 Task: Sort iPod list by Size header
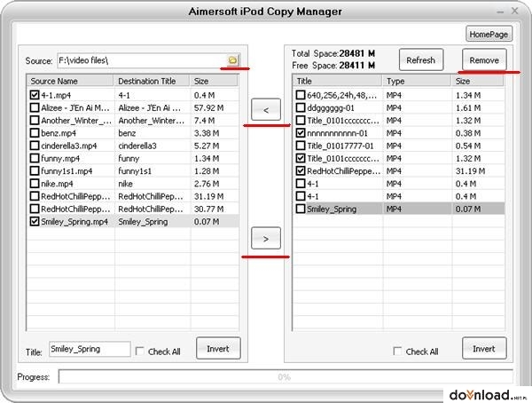(478, 81)
